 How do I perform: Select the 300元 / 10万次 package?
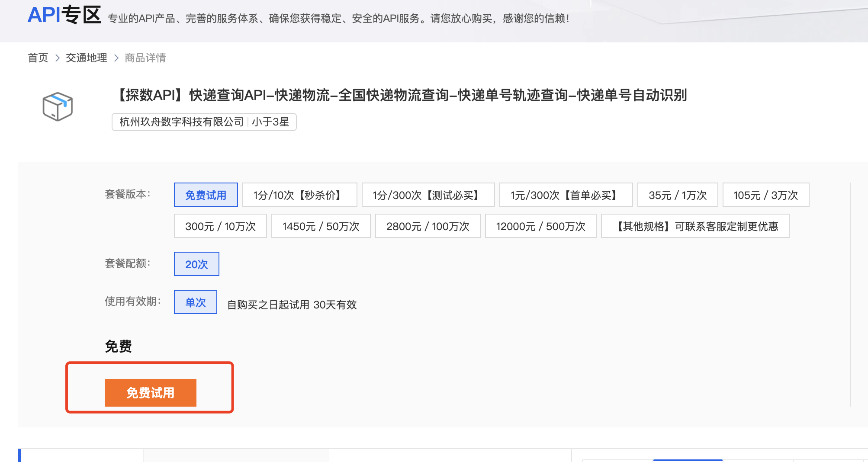(220, 226)
